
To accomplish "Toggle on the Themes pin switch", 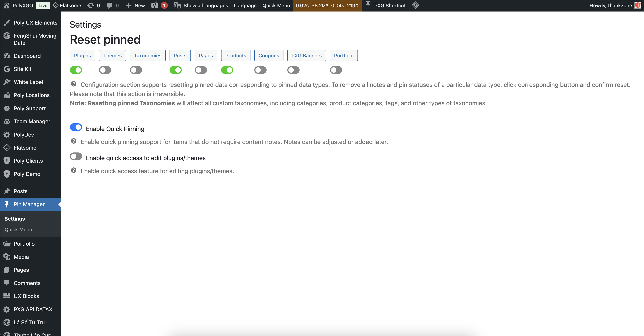I will (105, 70).
